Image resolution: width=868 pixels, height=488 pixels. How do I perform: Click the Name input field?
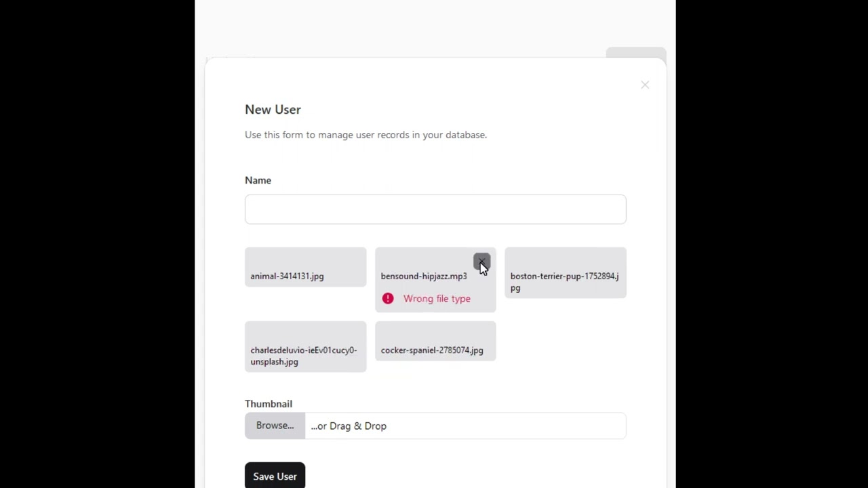[x=435, y=209]
